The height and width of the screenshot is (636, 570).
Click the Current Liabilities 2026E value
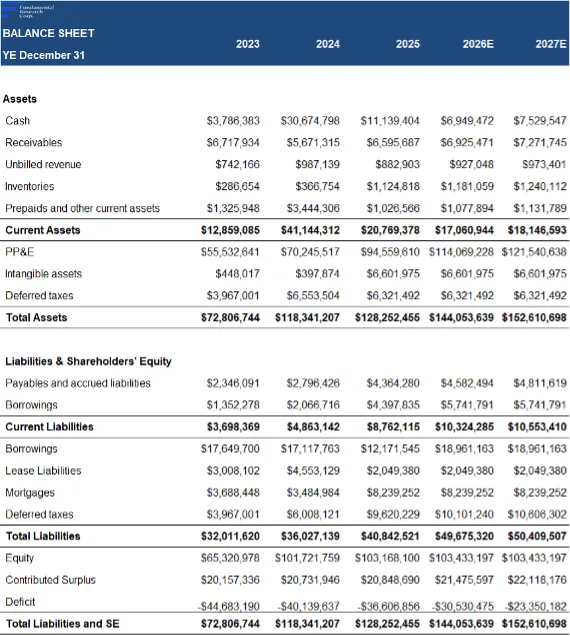[464, 427]
